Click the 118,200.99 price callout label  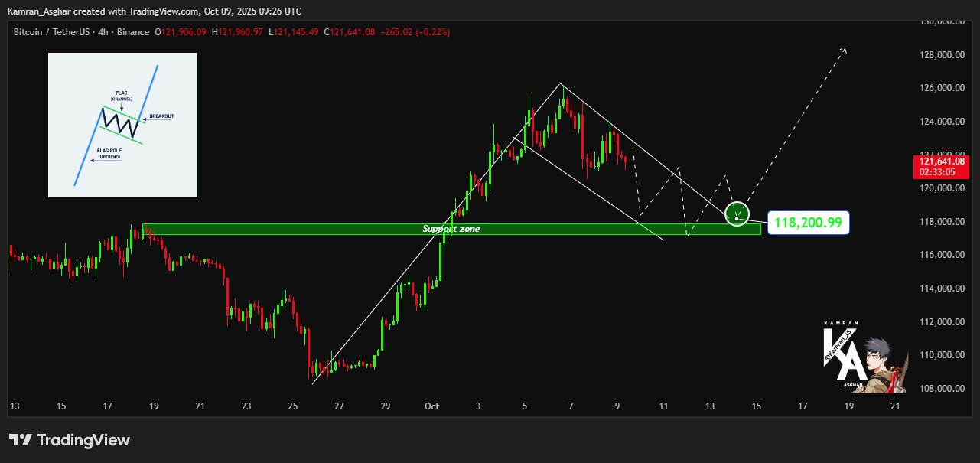pos(807,223)
